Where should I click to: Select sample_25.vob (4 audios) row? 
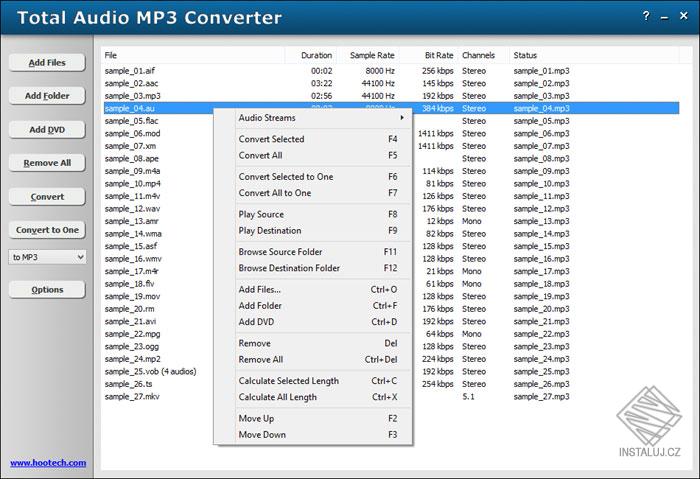click(150, 371)
